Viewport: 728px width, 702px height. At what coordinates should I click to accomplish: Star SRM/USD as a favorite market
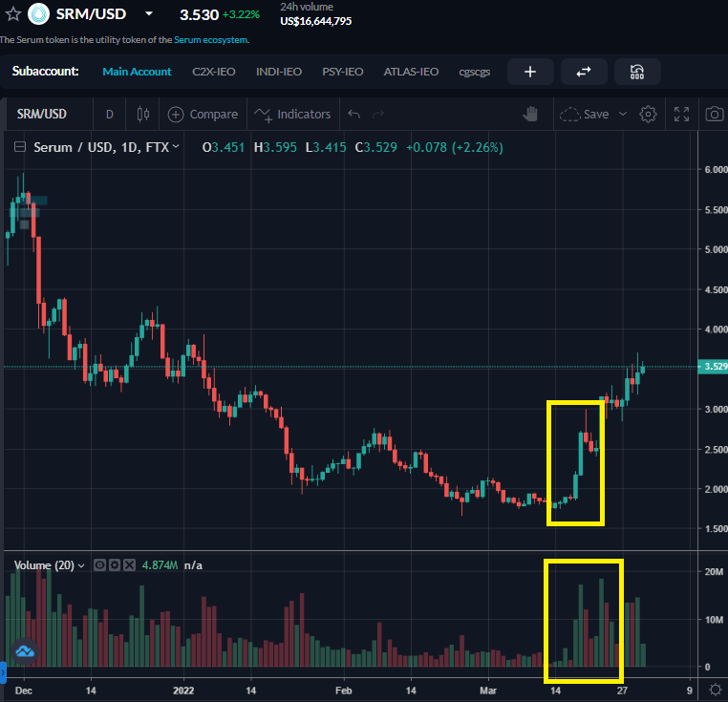pyautogui.click(x=13, y=14)
